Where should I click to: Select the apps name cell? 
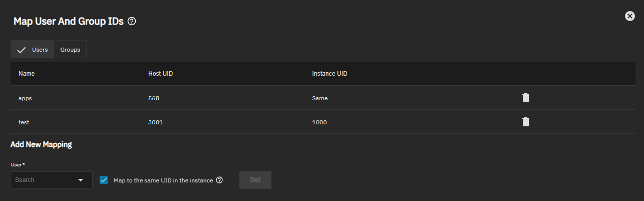[x=25, y=98]
